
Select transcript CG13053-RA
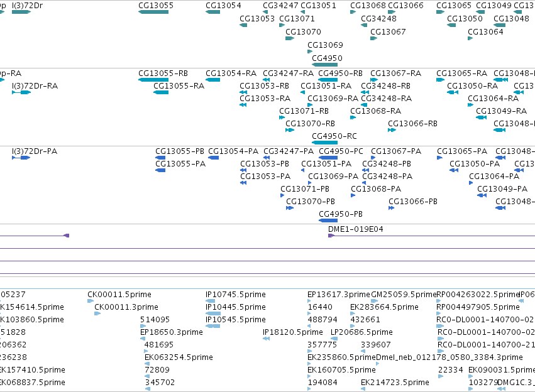tap(265, 99)
